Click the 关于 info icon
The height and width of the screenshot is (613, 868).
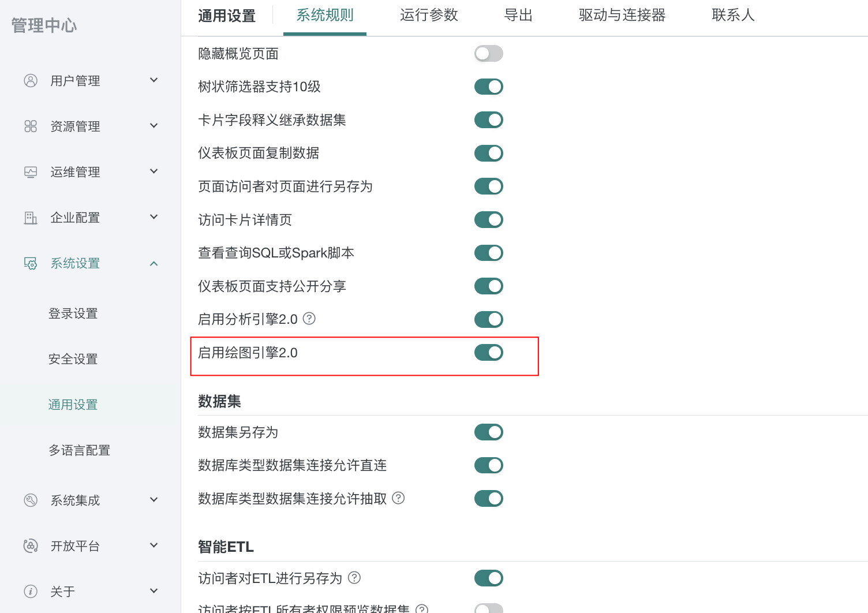pyautogui.click(x=31, y=592)
